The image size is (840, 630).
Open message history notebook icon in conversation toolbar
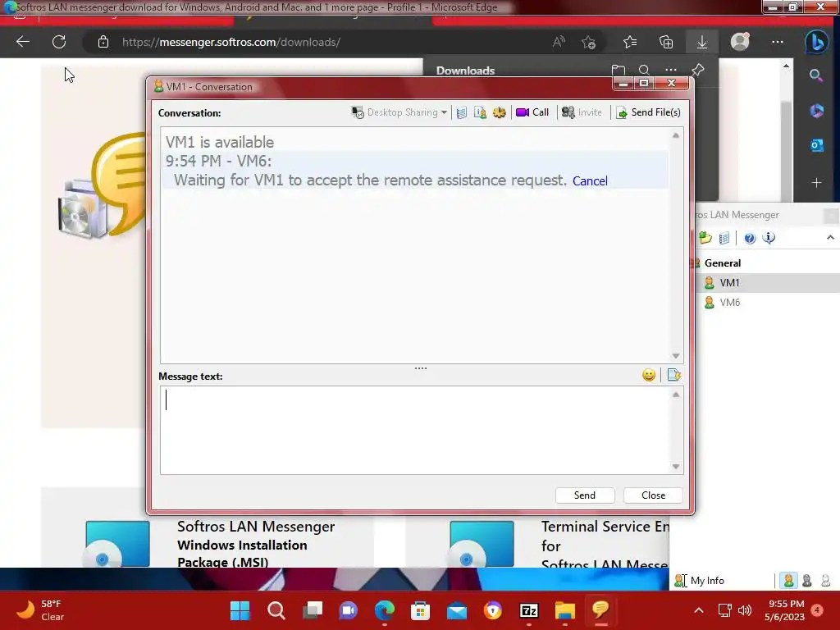click(x=461, y=112)
